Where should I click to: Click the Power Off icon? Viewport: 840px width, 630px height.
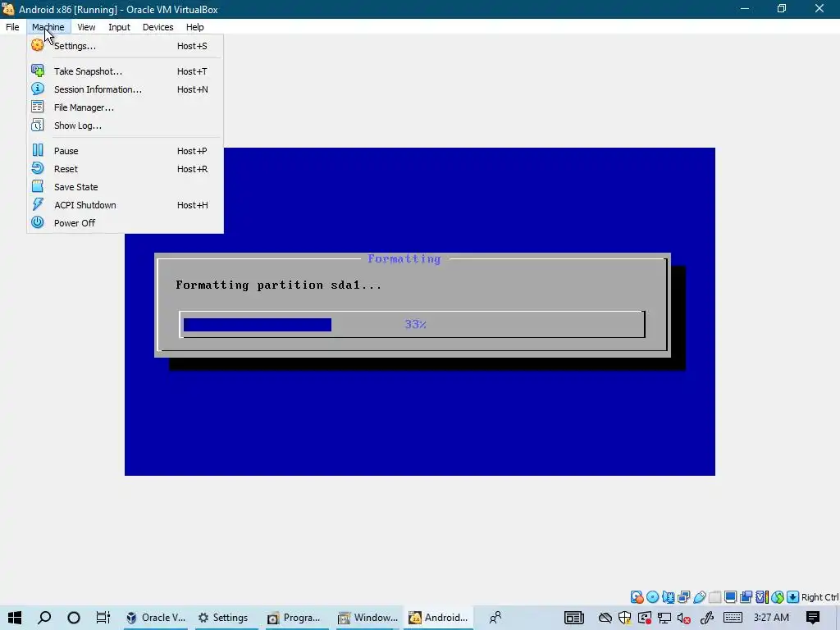pyautogui.click(x=38, y=222)
